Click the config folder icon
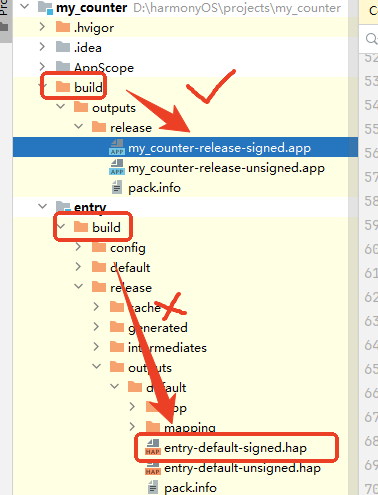Viewport: 378px width, 495px height. point(99,247)
